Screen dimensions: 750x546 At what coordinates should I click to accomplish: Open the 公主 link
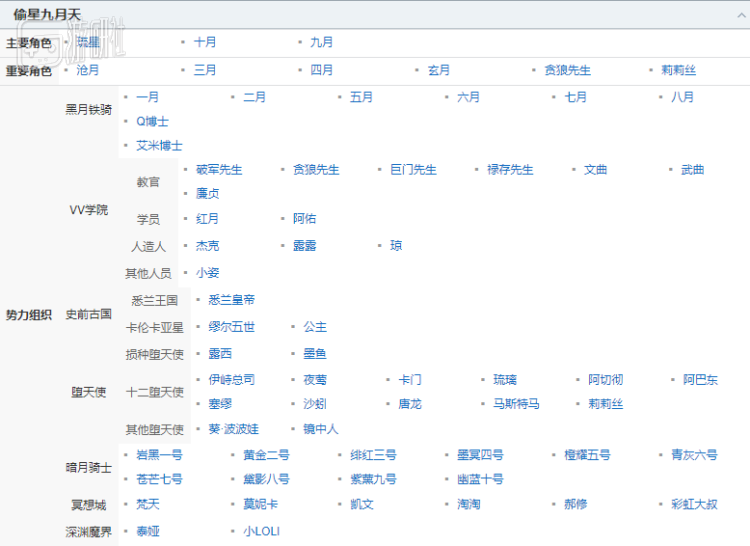click(x=315, y=327)
